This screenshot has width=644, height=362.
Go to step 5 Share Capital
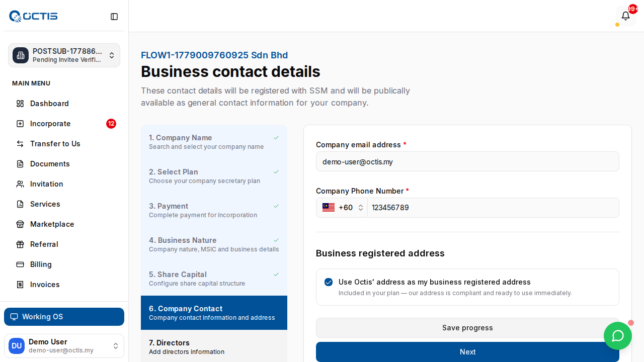pos(214,279)
